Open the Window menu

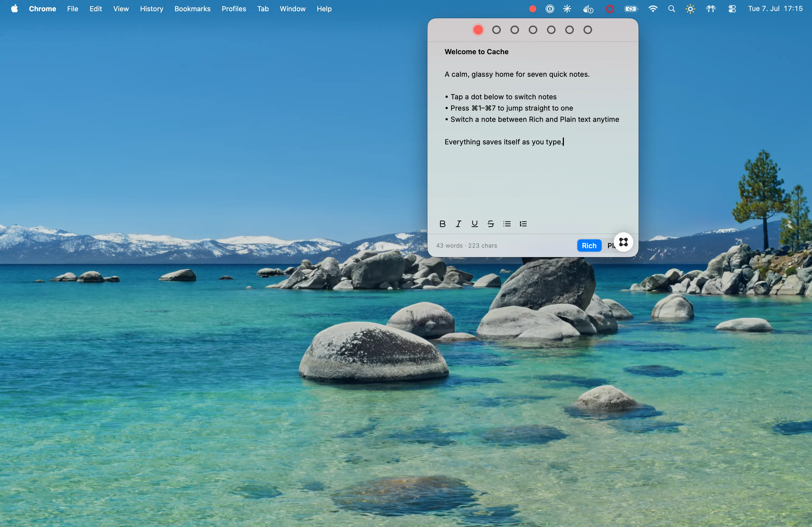coord(292,9)
